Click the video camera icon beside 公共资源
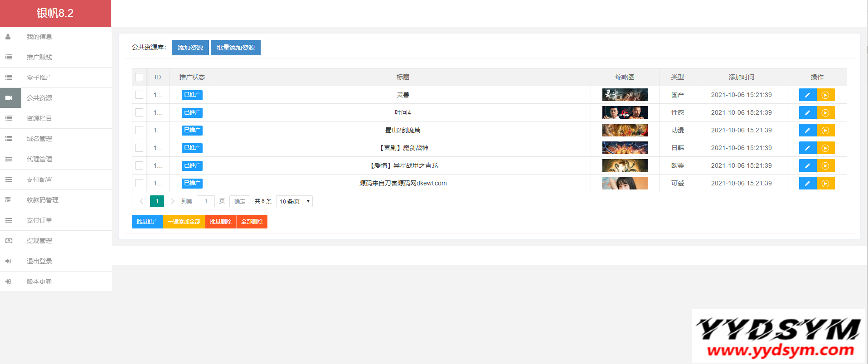868x364 pixels. coord(8,98)
